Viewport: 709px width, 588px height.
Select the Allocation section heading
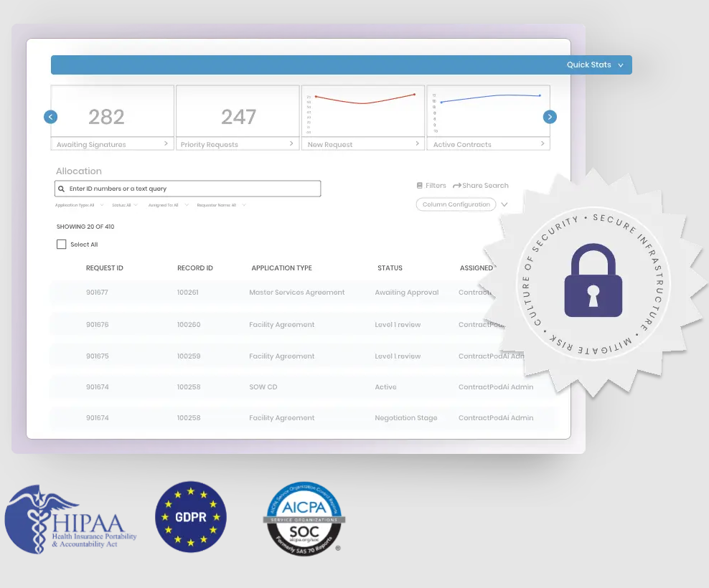point(79,171)
